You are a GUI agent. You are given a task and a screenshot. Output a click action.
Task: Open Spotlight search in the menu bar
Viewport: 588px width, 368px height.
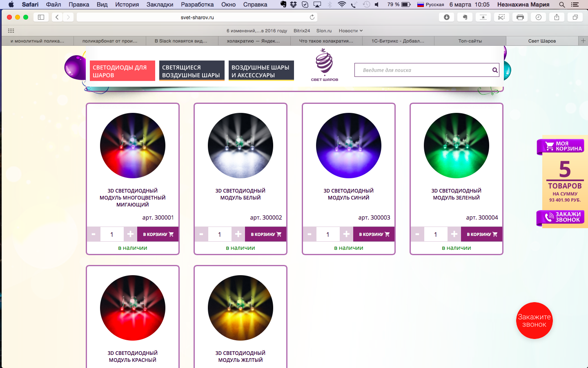tap(562, 4)
